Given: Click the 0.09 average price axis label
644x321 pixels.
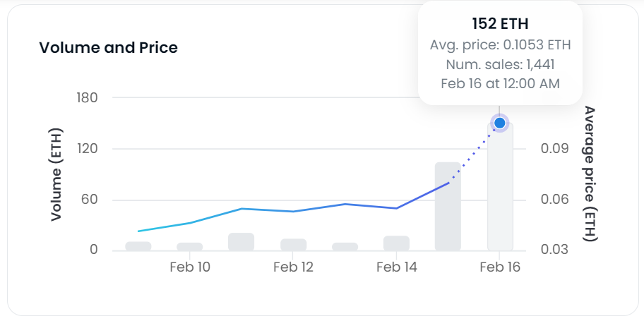Looking at the screenshot, I should coord(555,149).
